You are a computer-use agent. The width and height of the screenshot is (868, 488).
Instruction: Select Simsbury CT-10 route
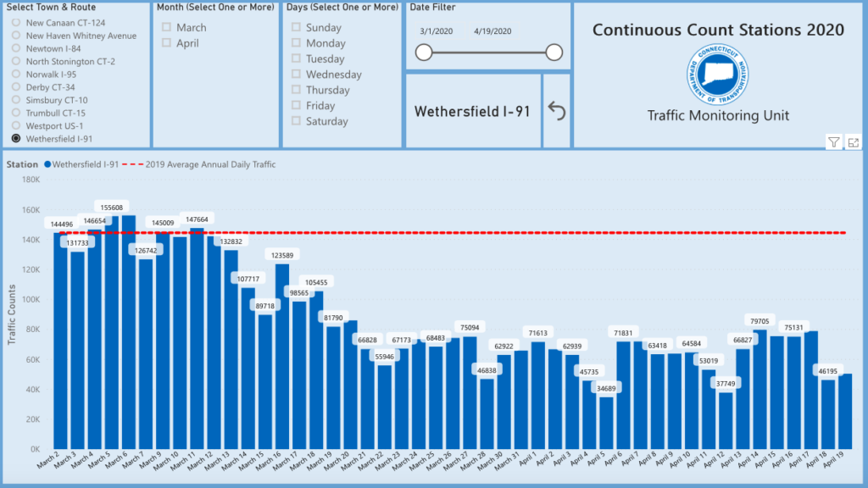(15, 100)
